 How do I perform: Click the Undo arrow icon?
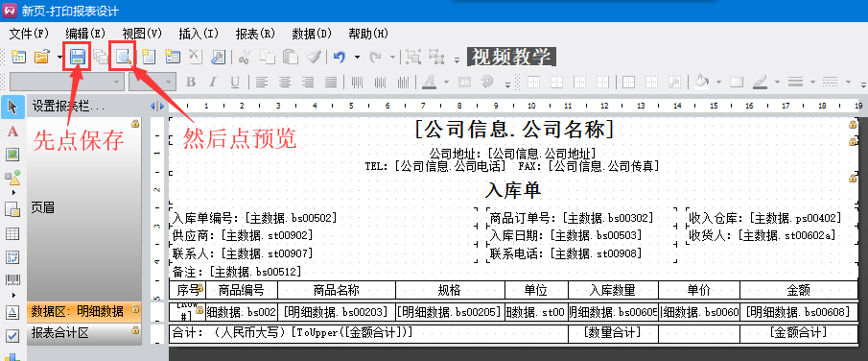point(339,57)
